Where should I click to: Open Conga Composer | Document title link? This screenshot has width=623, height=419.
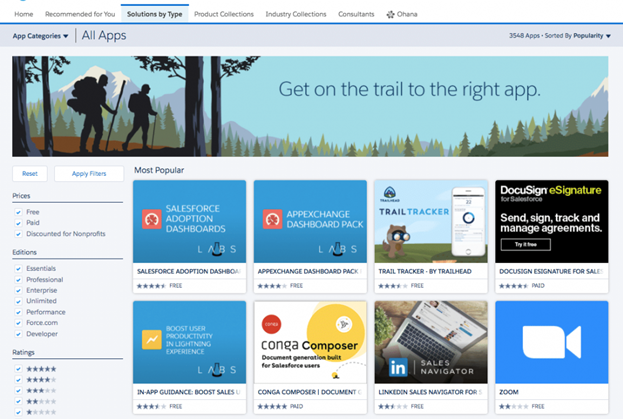pyautogui.click(x=310, y=392)
